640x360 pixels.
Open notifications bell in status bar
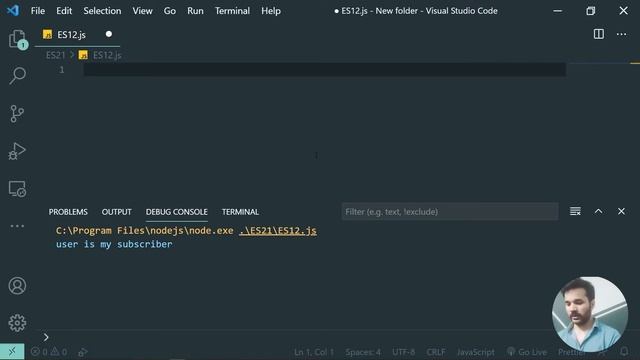(624, 351)
